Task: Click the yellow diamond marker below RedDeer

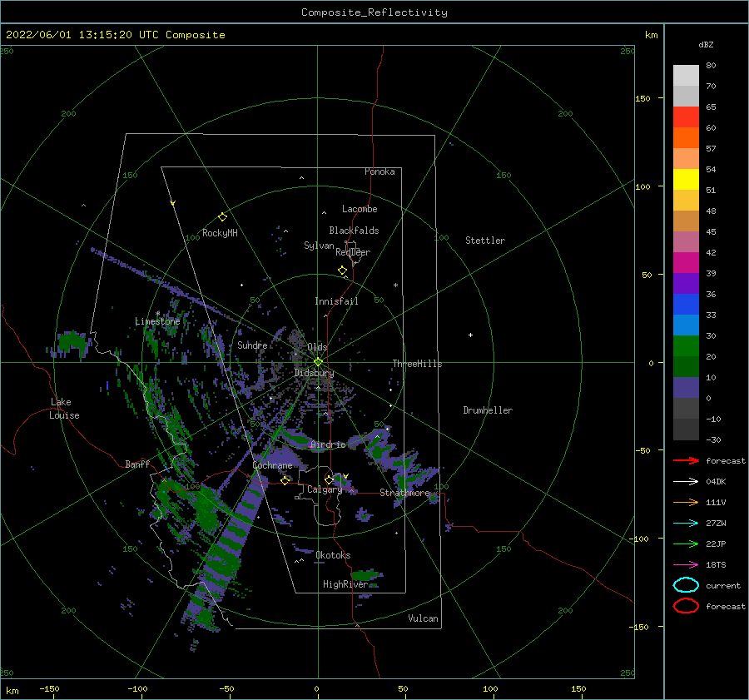Action: [342, 271]
